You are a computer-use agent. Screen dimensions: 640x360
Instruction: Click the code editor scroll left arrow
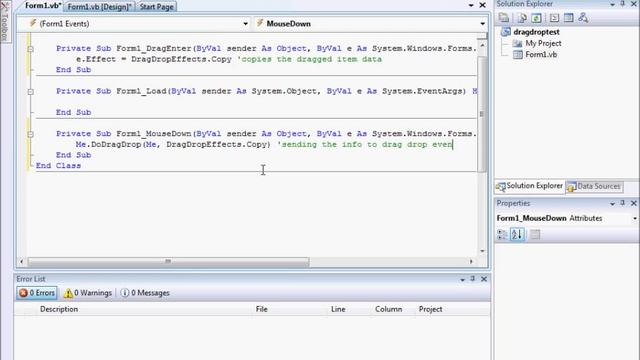coord(22,261)
